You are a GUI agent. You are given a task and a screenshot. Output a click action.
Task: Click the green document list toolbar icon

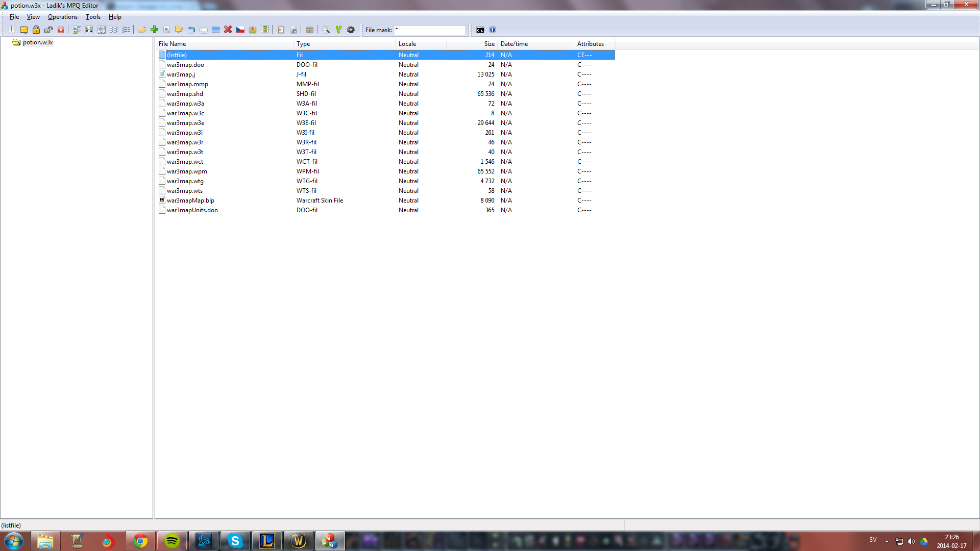pos(265,30)
